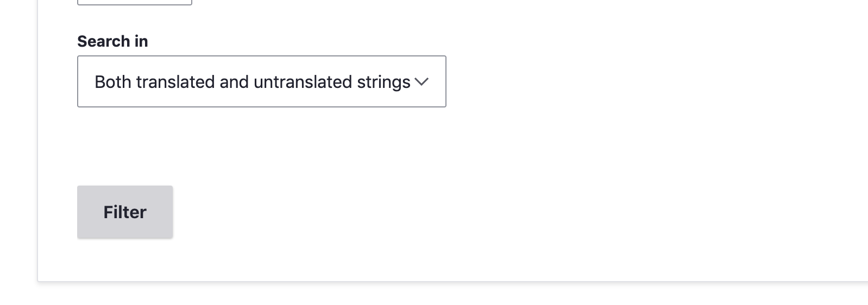Hit the Filter submit control
This screenshot has height=305, width=868.
coord(125,212)
